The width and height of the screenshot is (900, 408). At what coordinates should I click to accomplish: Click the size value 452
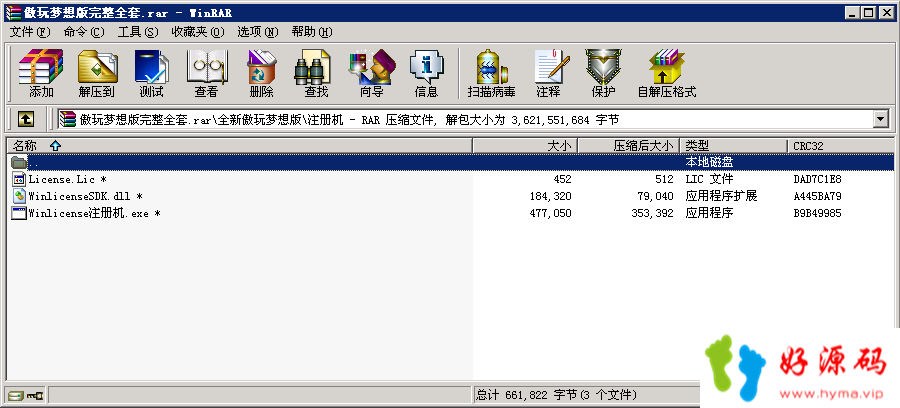coord(562,180)
